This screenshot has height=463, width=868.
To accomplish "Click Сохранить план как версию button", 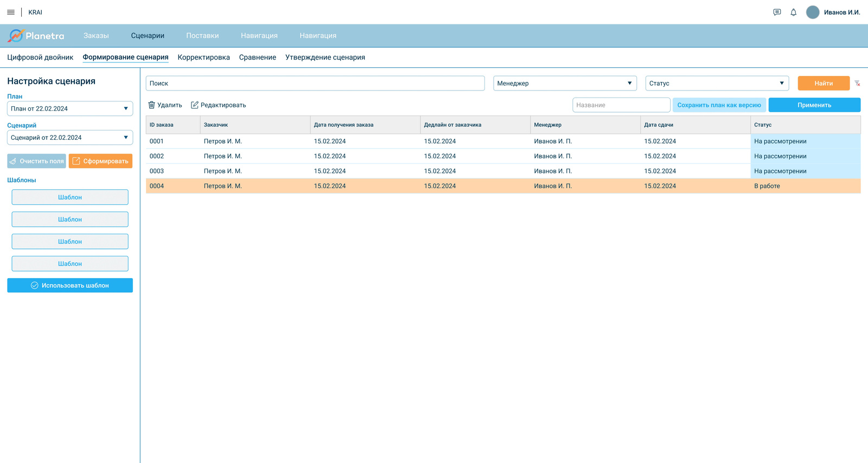I will (719, 105).
